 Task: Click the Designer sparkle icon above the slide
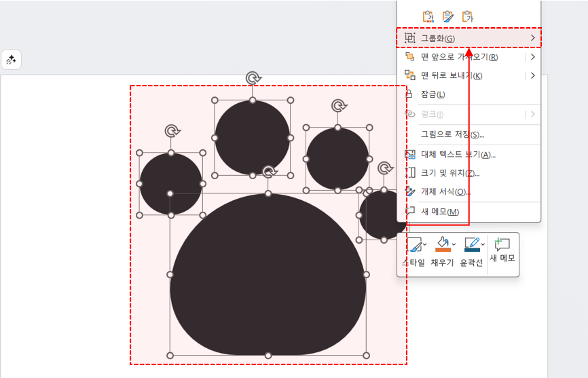click(x=12, y=60)
